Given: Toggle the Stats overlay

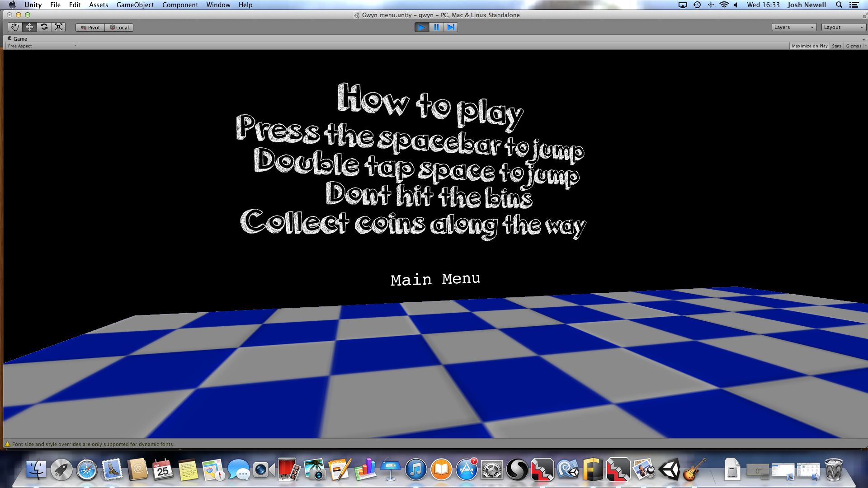Looking at the screenshot, I should tap(836, 46).
